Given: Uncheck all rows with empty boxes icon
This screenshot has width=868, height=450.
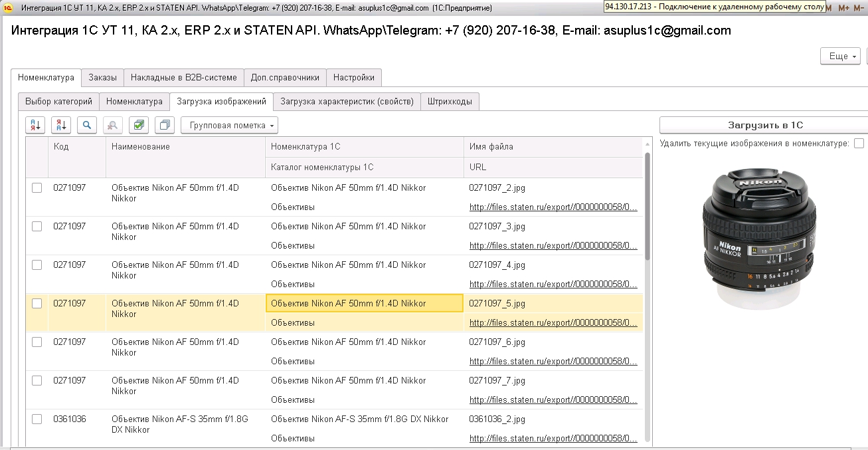Looking at the screenshot, I should click(x=165, y=125).
